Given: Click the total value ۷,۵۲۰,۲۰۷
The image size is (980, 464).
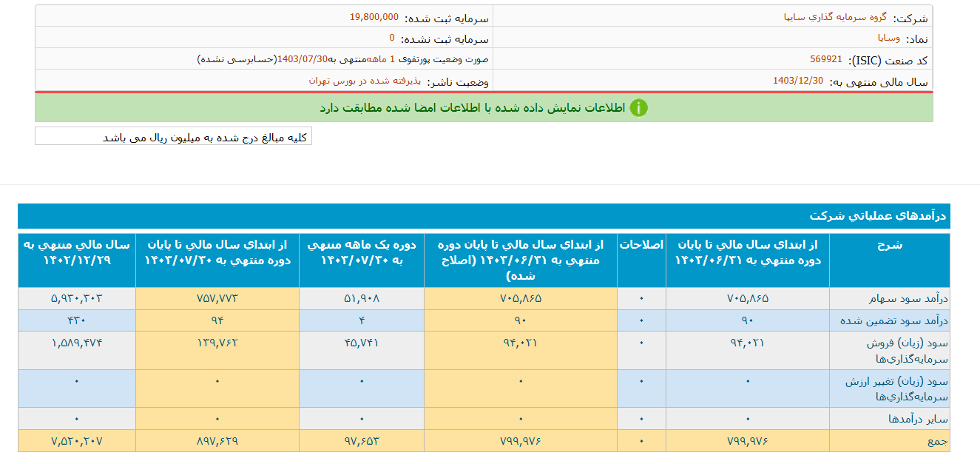Looking at the screenshot, I should [76, 441].
